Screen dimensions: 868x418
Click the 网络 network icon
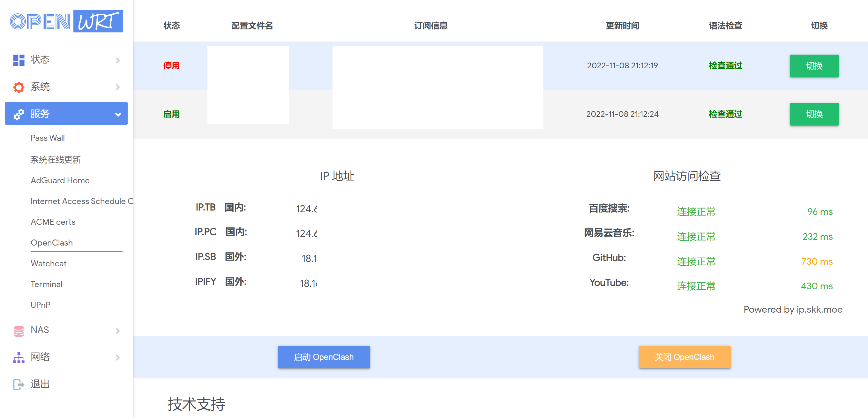pyautogui.click(x=19, y=357)
